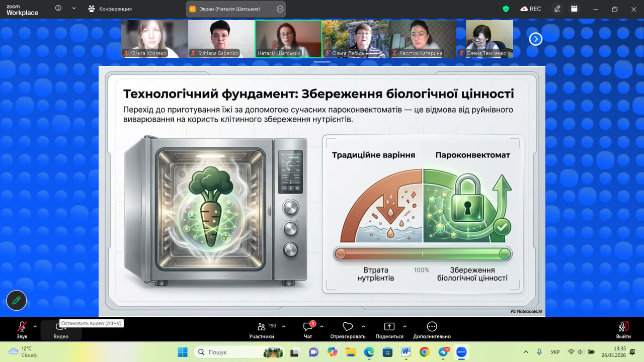Expand audio options arrow beside Звук
The height and width of the screenshot is (362, 644).
tap(35, 326)
